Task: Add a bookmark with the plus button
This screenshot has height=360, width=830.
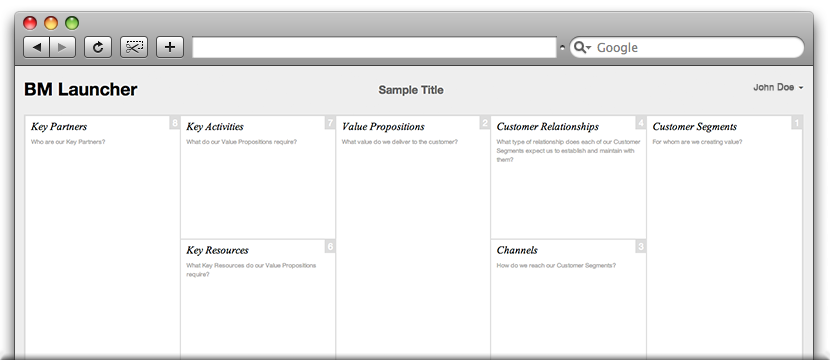Action: (x=169, y=47)
